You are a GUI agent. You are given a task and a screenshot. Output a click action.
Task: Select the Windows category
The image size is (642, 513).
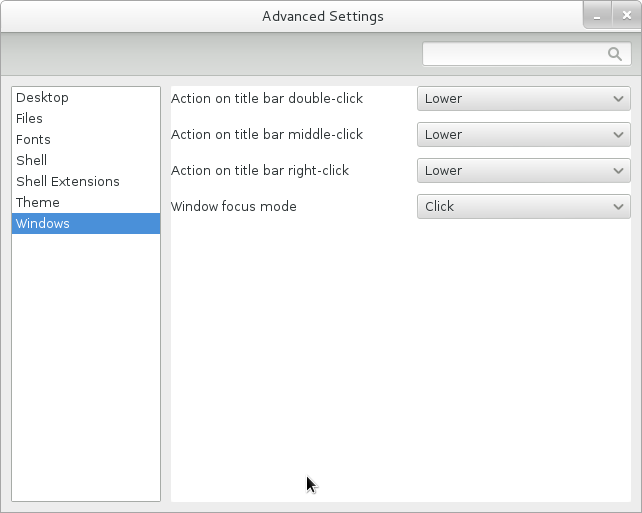pyautogui.click(x=86, y=224)
